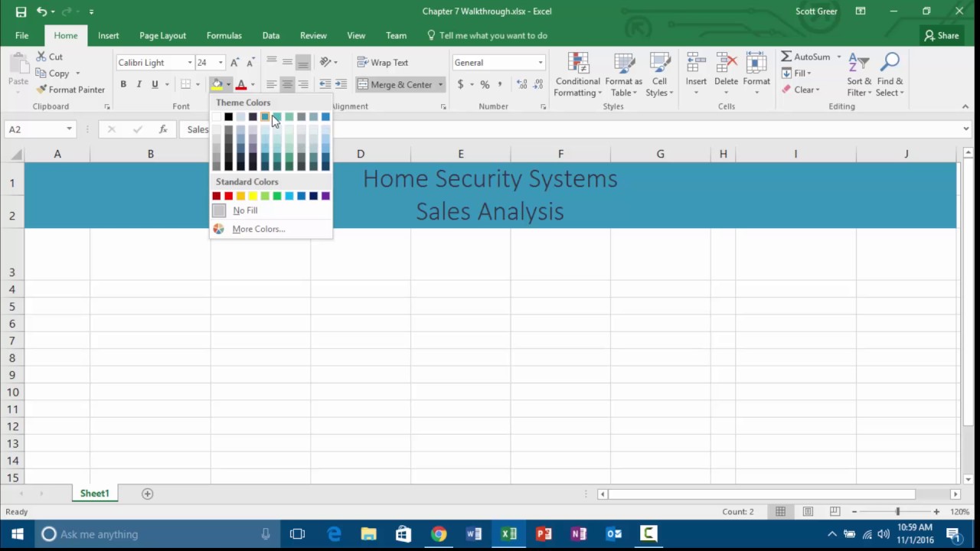Click the Insert cells icon

696,63
